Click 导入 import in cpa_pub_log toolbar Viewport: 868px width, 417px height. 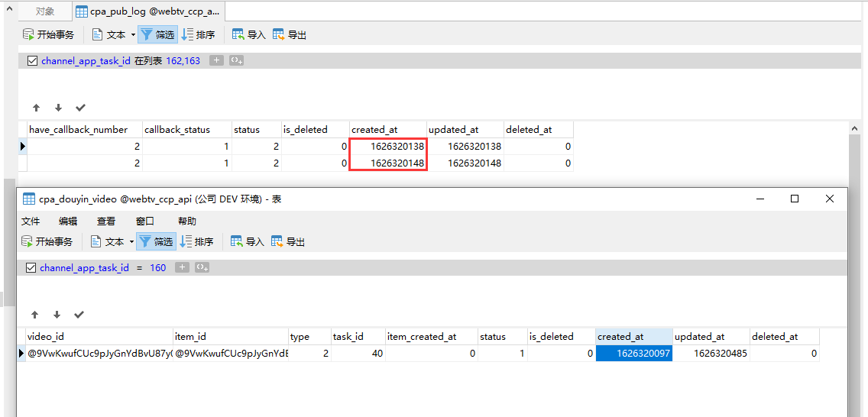(249, 35)
